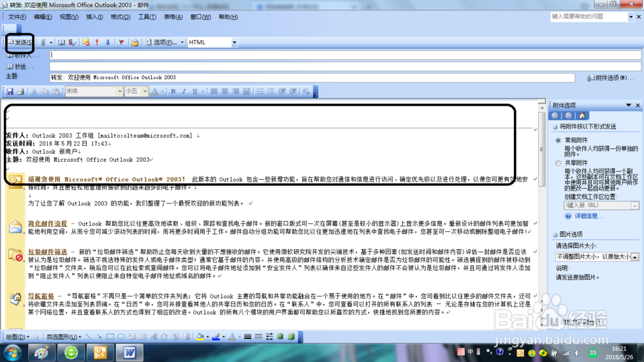This screenshot has width=644, height=362.
Task: Click the Cc (抄送) input field
Action: pyautogui.click(x=345, y=66)
